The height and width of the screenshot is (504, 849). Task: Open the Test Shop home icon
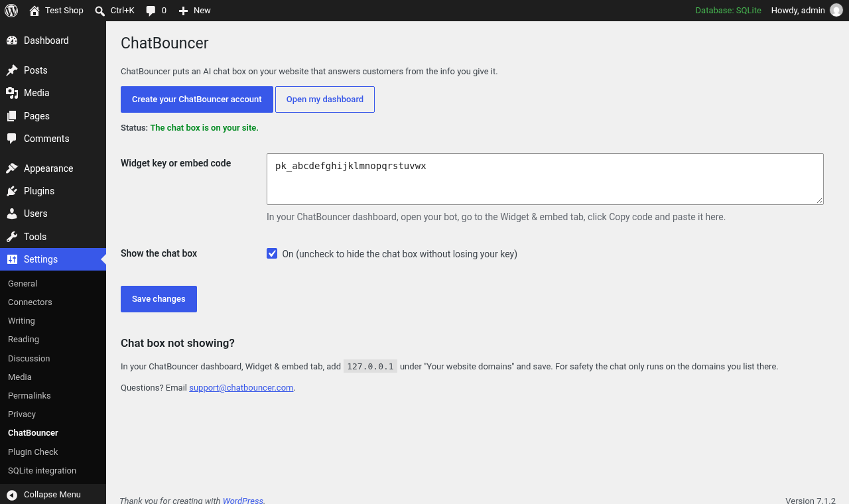point(34,11)
